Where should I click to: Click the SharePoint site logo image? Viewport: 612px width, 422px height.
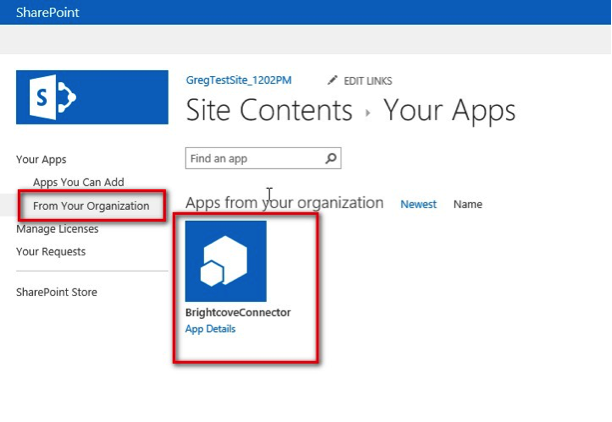pos(92,97)
